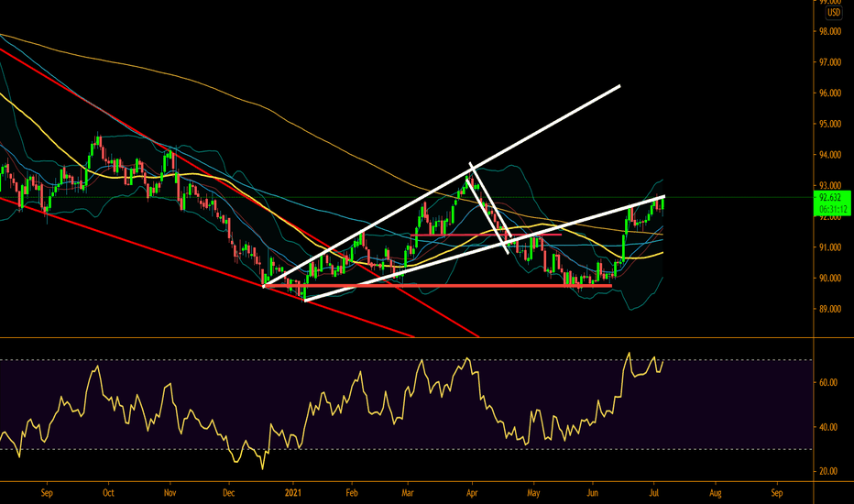The width and height of the screenshot is (854, 504).
Task: Click the Nov label on time axis
Action: coord(170,493)
